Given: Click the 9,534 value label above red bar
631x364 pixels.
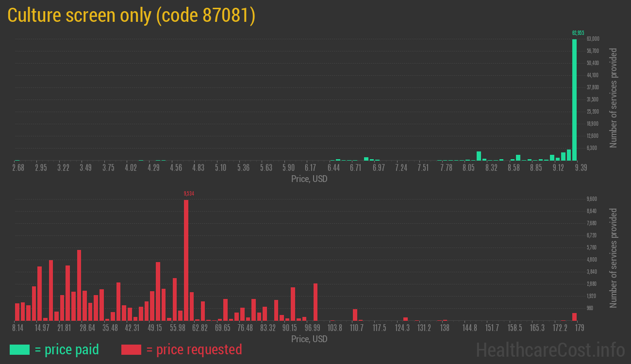Looking at the screenshot, I should click(x=189, y=194).
